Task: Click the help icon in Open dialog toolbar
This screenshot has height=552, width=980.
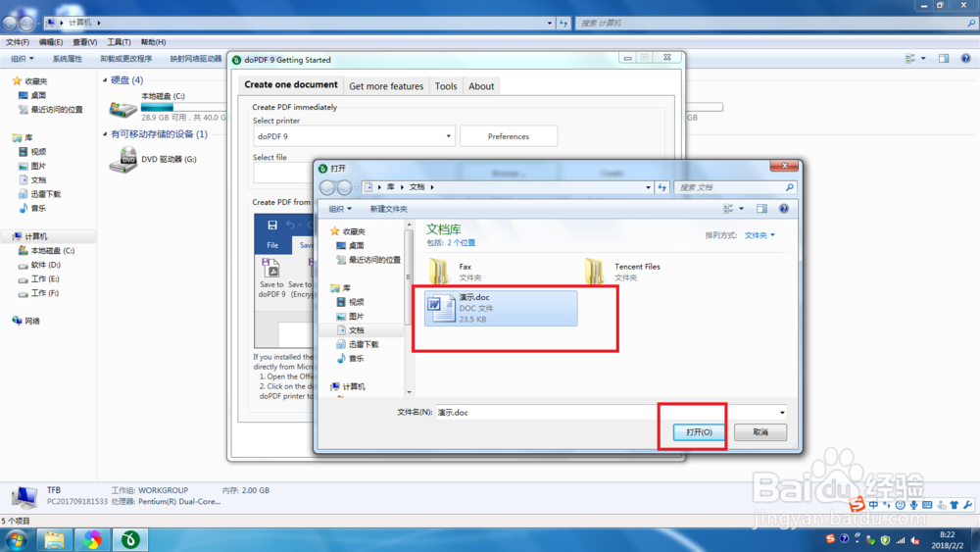Action: (784, 209)
